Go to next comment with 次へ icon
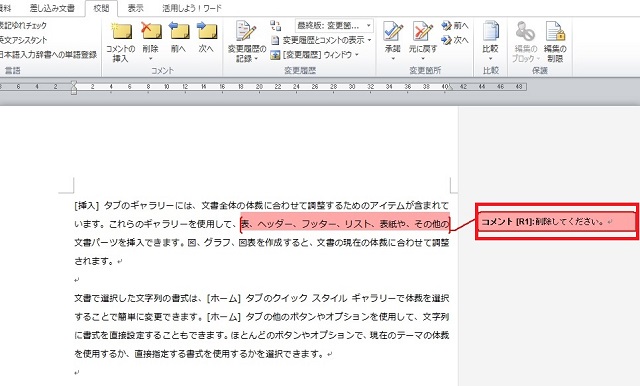This screenshot has width=640, height=386. point(207,32)
